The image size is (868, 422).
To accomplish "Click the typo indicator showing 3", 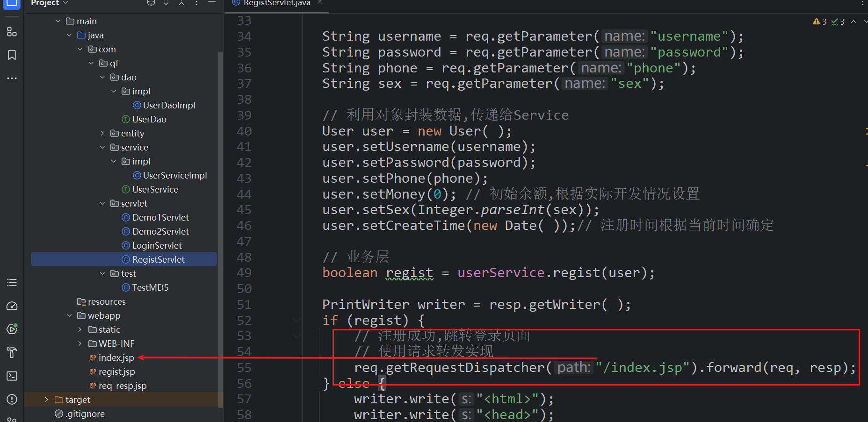I will coord(838,21).
